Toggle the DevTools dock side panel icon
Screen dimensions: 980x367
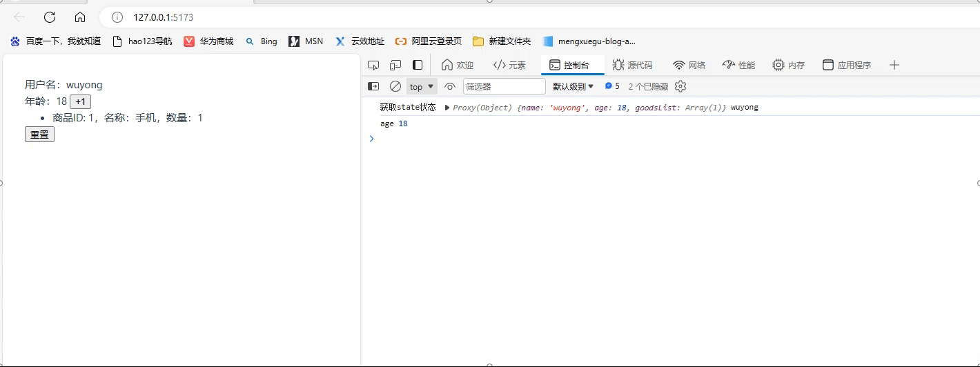pyautogui.click(x=418, y=65)
